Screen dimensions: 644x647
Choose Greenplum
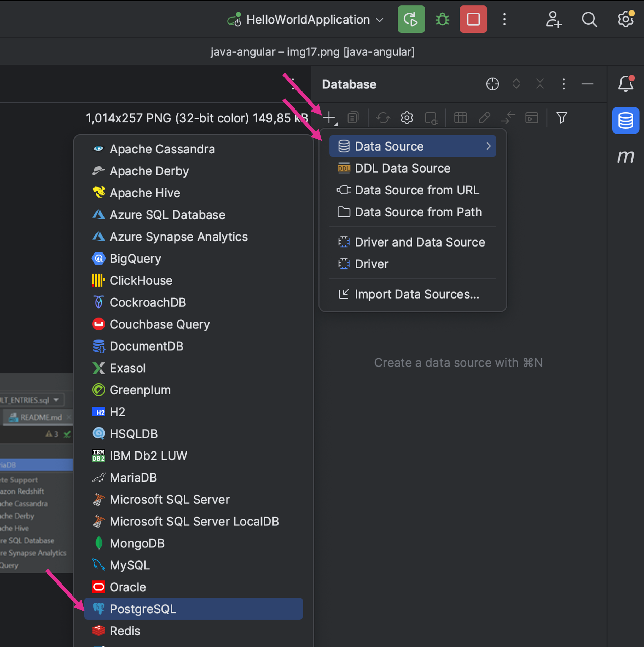click(x=194, y=390)
